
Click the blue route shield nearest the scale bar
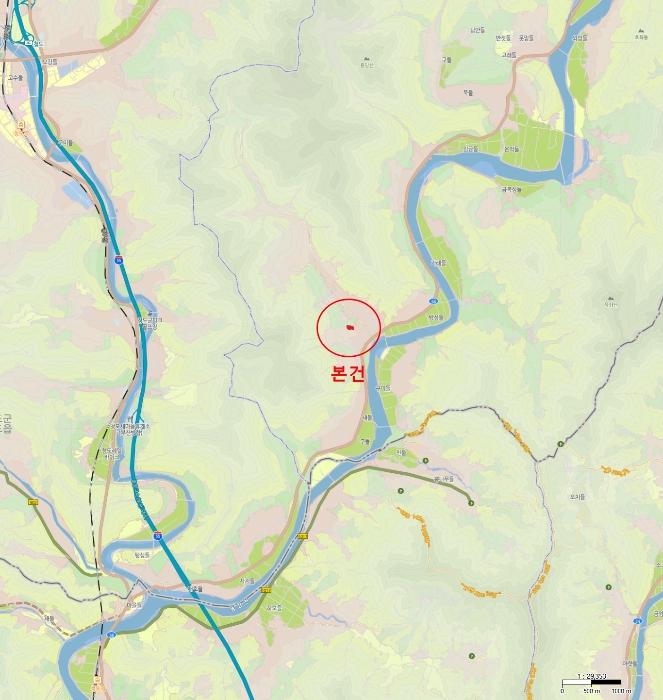(x=638, y=621)
